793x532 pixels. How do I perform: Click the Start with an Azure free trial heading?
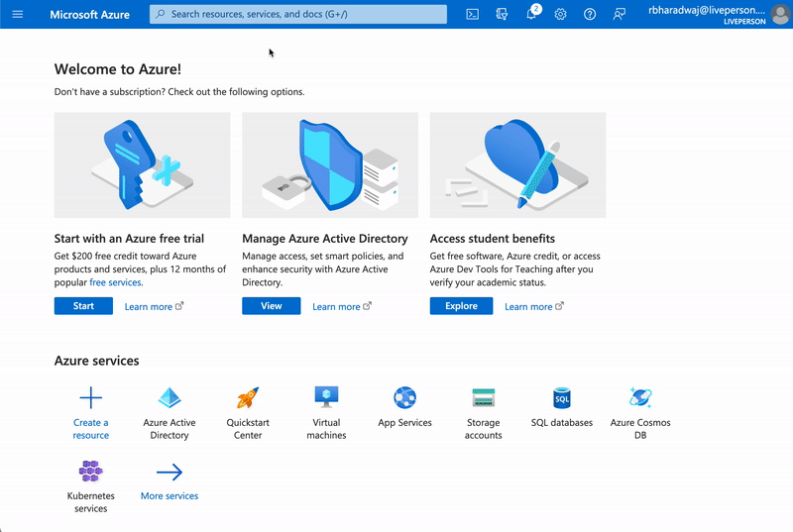tap(129, 239)
